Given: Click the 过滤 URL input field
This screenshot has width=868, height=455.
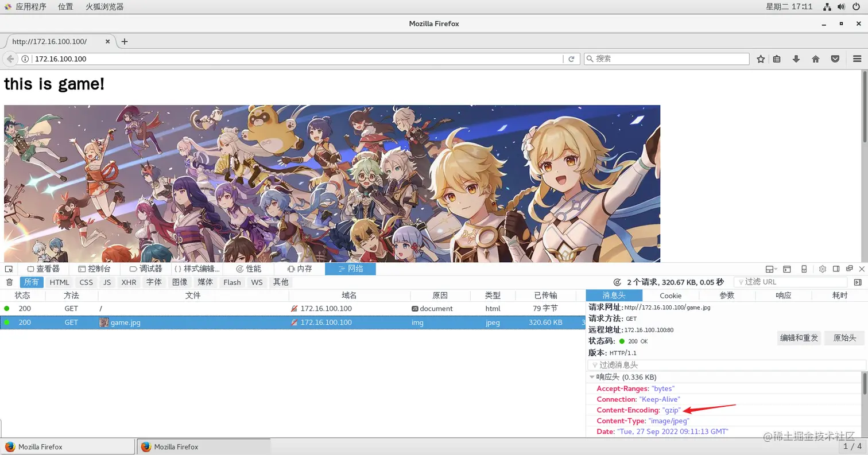Looking at the screenshot, I should 790,282.
